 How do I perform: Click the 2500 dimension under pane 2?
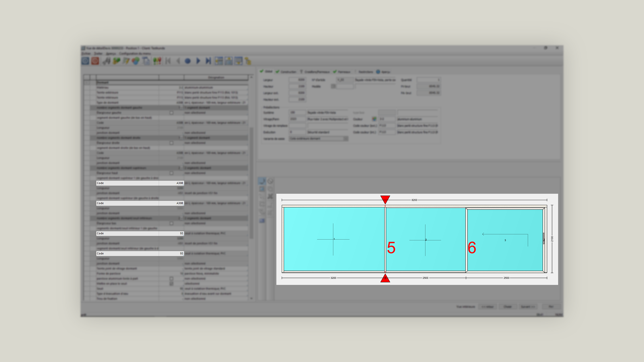[425, 278]
